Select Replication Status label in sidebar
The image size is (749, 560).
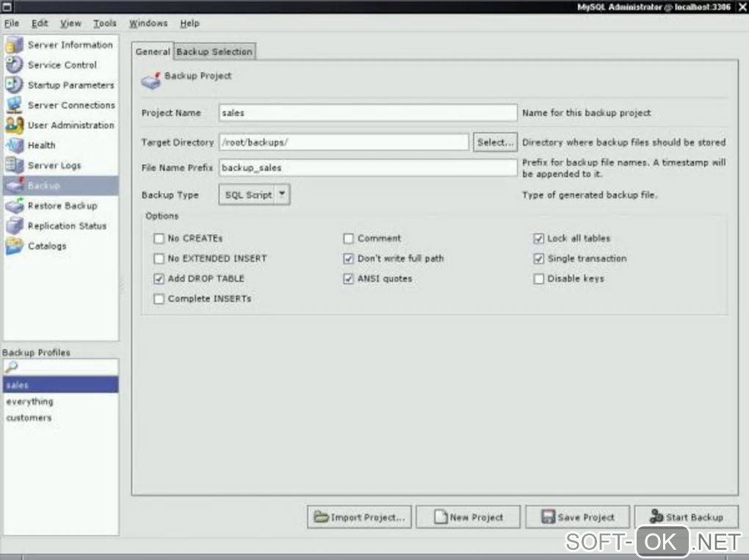click(x=67, y=226)
